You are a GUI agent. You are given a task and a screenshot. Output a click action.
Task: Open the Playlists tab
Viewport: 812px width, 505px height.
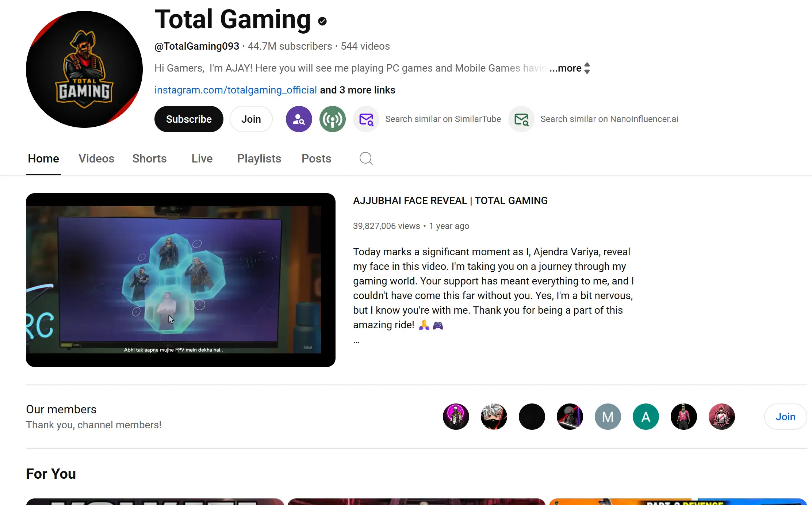click(x=259, y=158)
